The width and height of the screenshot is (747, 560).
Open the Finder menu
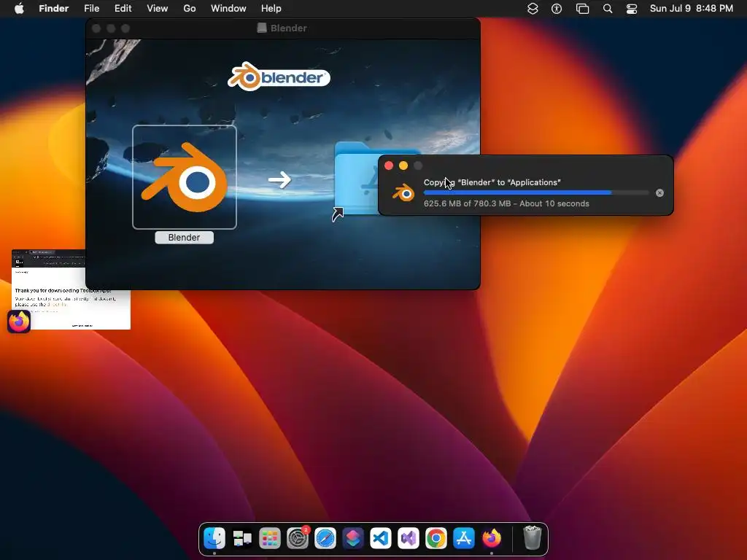click(x=54, y=9)
